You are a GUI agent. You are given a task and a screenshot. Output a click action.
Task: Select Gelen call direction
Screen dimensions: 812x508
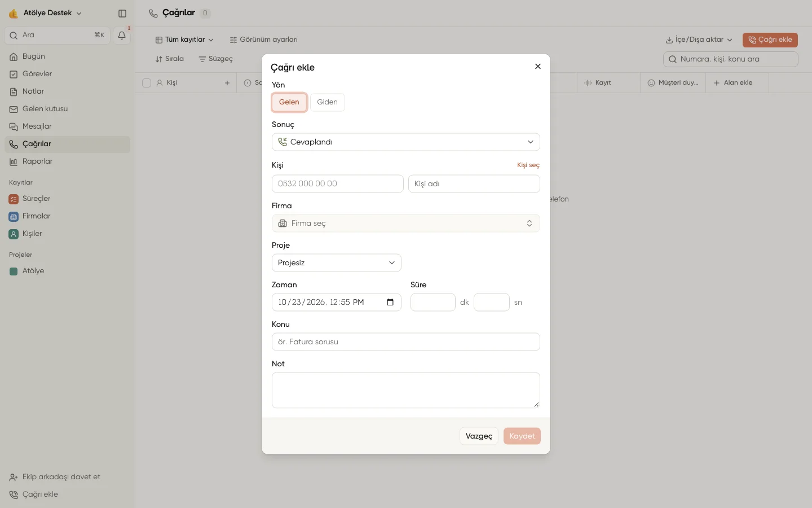coord(289,102)
